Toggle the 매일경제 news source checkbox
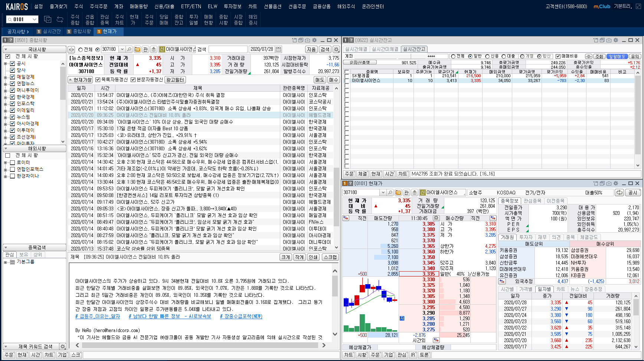 click(13, 77)
